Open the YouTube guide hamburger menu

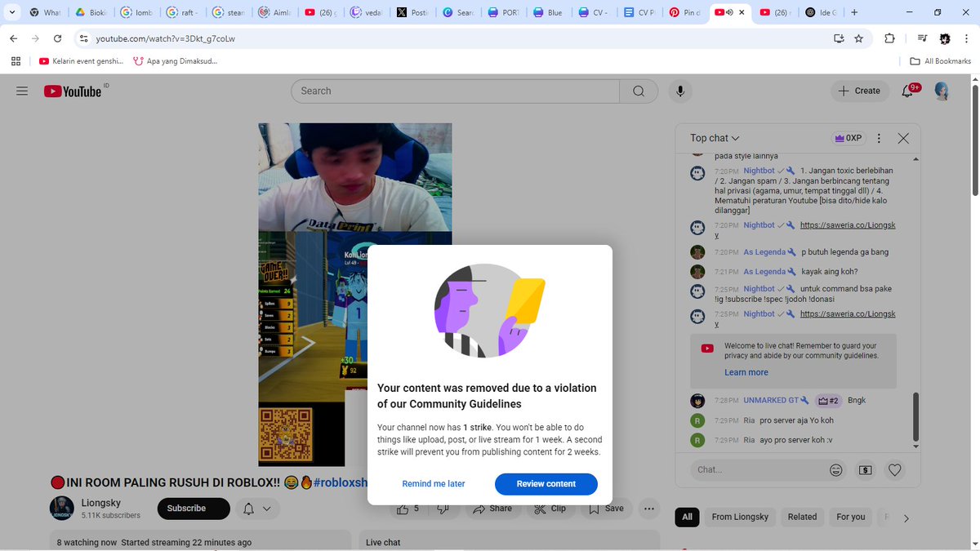point(22,91)
